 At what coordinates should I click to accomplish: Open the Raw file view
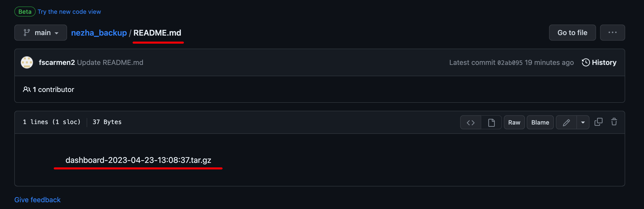[514, 123]
